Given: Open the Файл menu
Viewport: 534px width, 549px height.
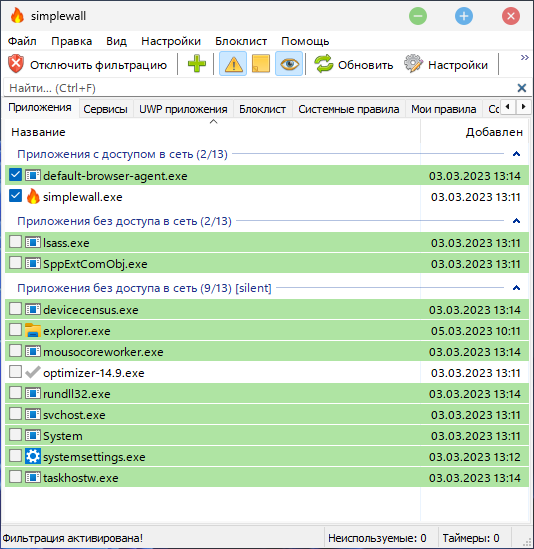Looking at the screenshot, I should (x=22, y=41).
